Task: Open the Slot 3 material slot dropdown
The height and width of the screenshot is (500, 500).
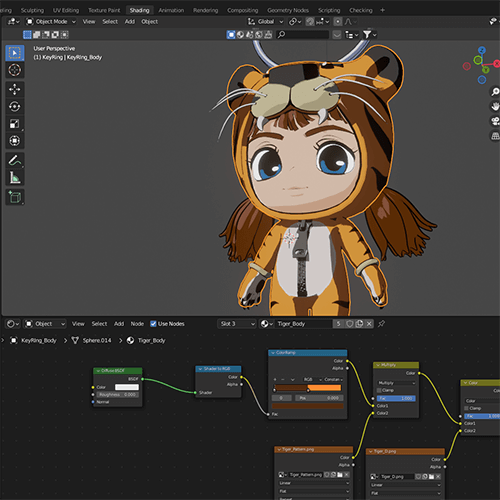Action: [237, 324]
